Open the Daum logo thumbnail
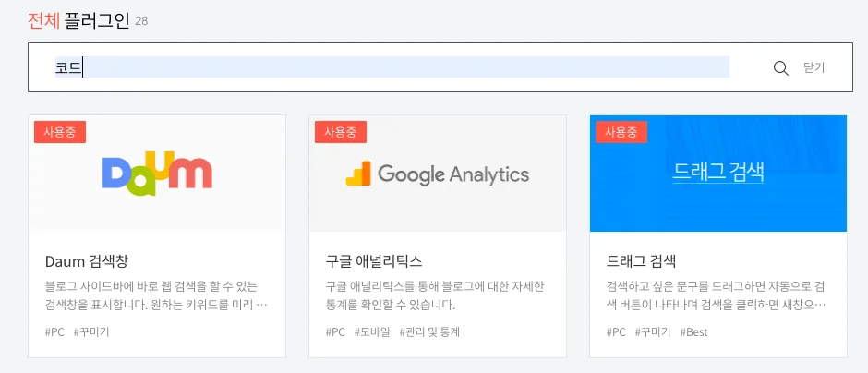The width and height of the screenshot is (868, 373). (157, 174)
